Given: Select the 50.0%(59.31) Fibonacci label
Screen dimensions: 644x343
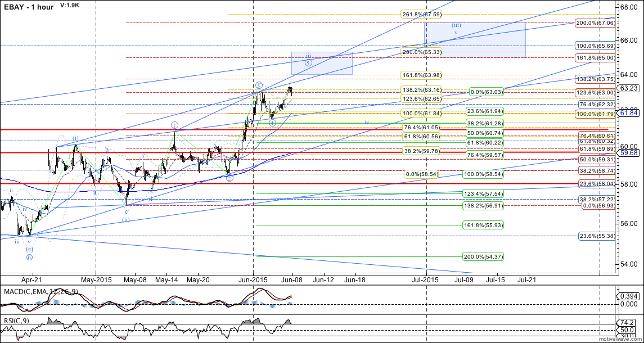Looking at the screenshot, I should click(x=597, y=159).
